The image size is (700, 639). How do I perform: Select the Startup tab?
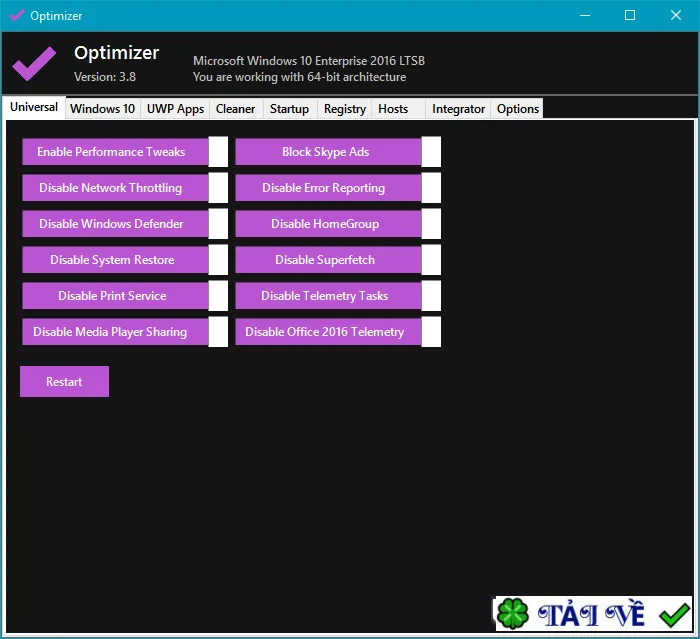click(289, 109)
